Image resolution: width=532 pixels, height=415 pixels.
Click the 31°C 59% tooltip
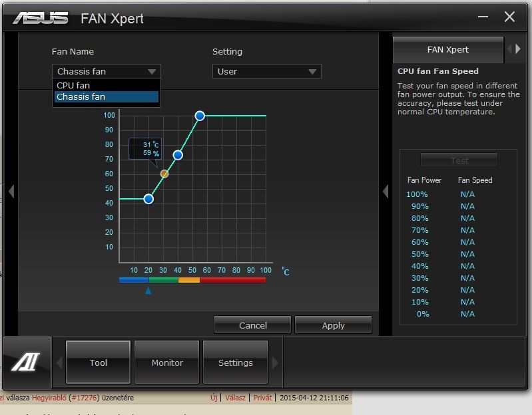[x=145, y=149]
